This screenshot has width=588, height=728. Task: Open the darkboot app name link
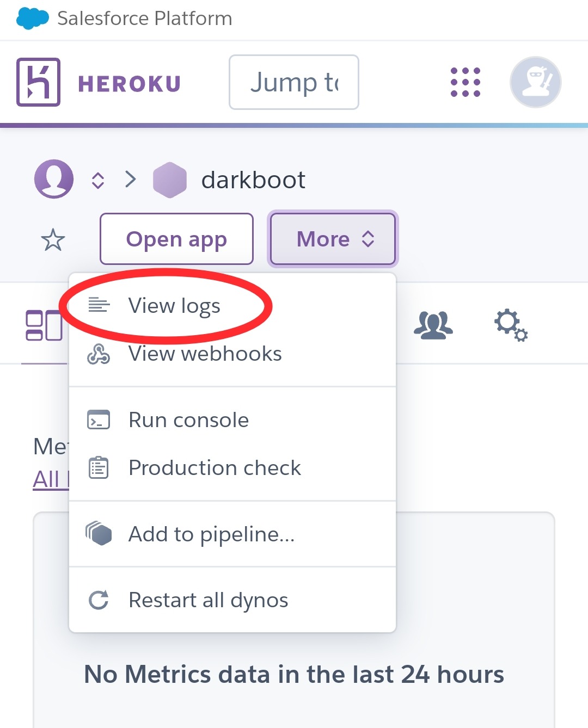click(x=253, y=180)
